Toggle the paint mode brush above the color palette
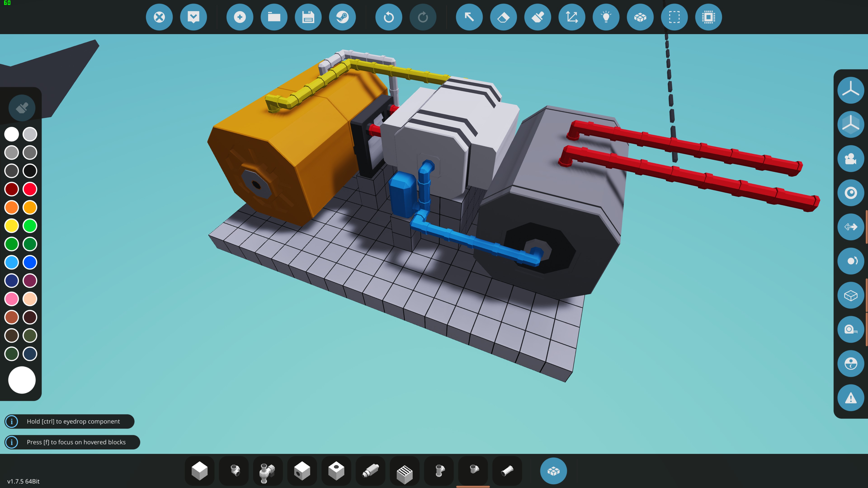The width and height of the screenshot is (868, 488). [x=22, y=108]
